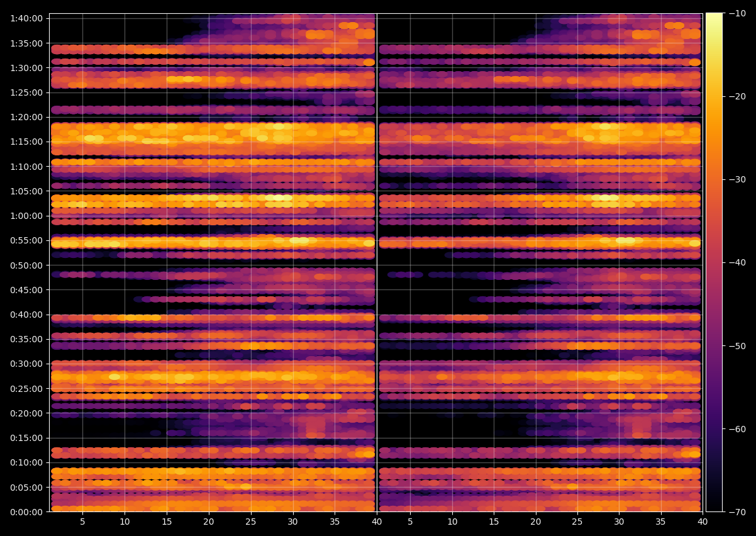Viewport: 756px width, 536px height.
Task: Click the 0:30:00 time axis label
Action: point(26,364)
